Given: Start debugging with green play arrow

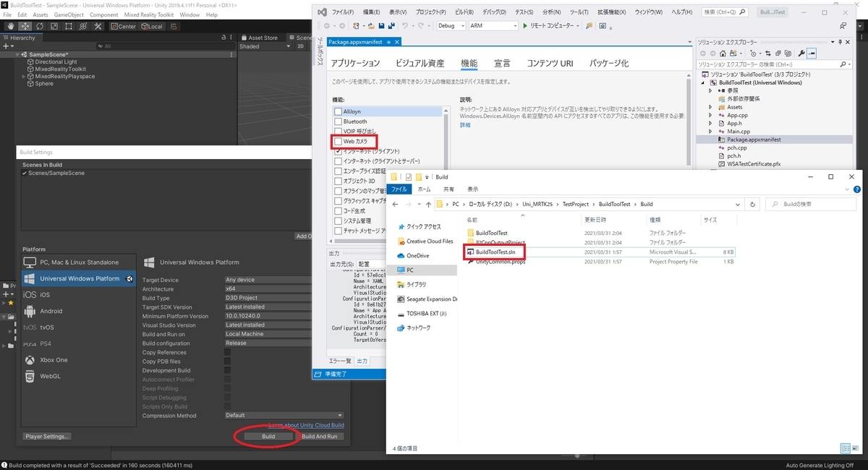Looking at the screenshot, I should point(525,25).
